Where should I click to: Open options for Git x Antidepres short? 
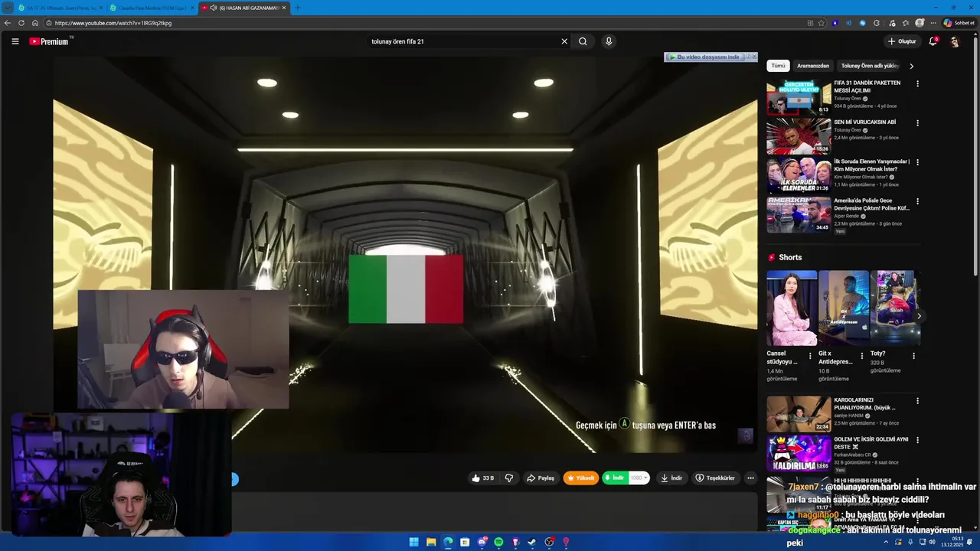click(x=862, y=356)
